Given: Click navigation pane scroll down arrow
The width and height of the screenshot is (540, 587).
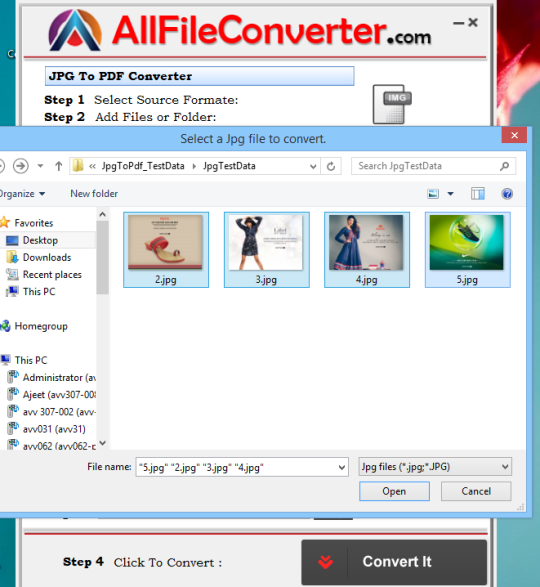Looking at the screenshot, I should coord(103,443).
